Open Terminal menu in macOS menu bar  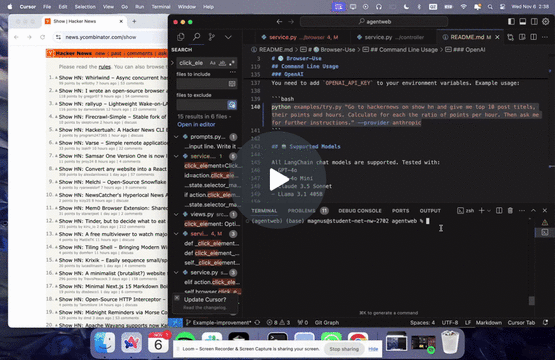[x=161, y=7]
